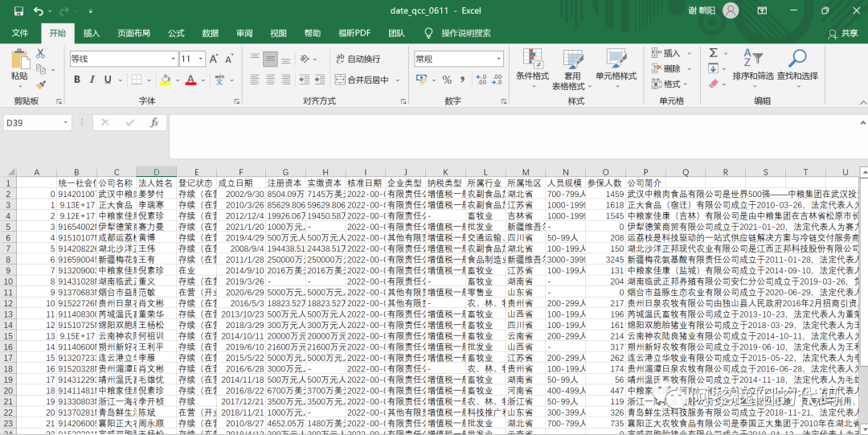Select the Format Painter brush
This screenshot has width=868, height=435.
(41, 84)
